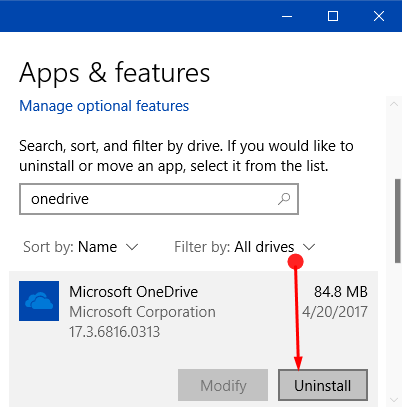Click the magnifying glass search icon
The height and width of the screenshot is (407, 402).
(284, 199)
